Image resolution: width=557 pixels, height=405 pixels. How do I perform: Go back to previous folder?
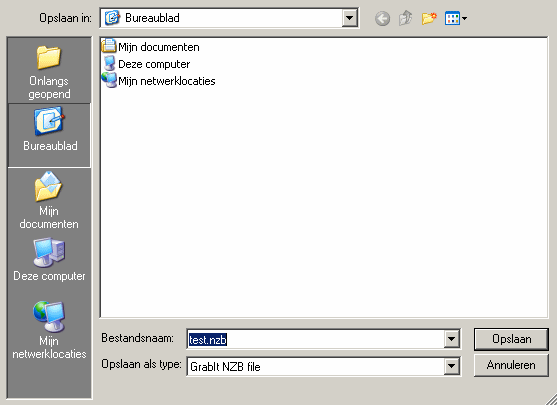coord(382,18)
